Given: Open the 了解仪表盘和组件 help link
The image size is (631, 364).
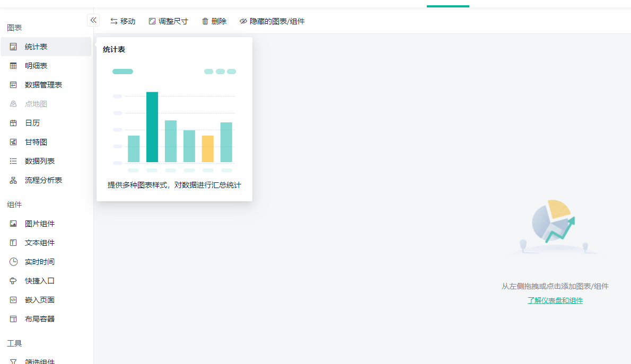Looking at the screenshot, I should point(555,300).
